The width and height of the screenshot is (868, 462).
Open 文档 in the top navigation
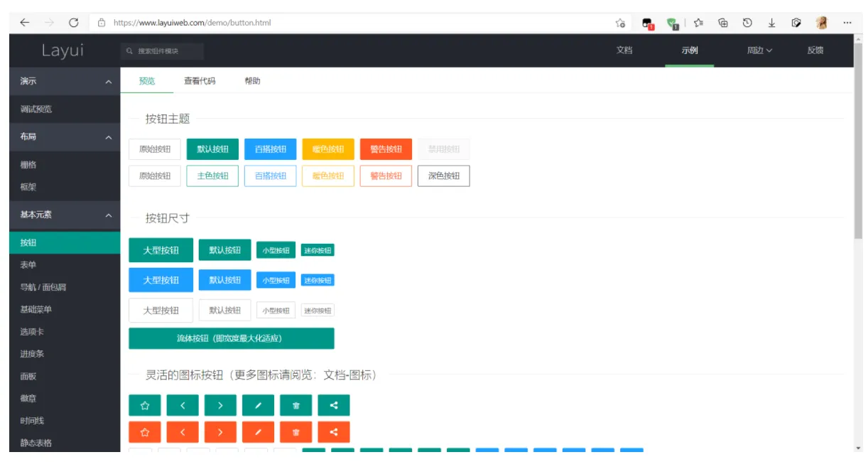[x=624, y=50]
